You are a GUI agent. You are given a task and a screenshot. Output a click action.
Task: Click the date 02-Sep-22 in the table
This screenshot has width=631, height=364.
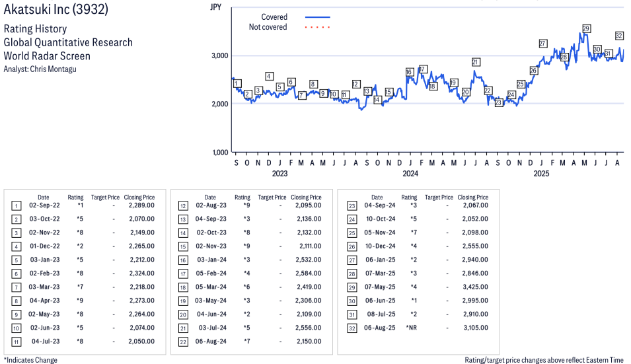pyautogui.click(x=44, y=205)
